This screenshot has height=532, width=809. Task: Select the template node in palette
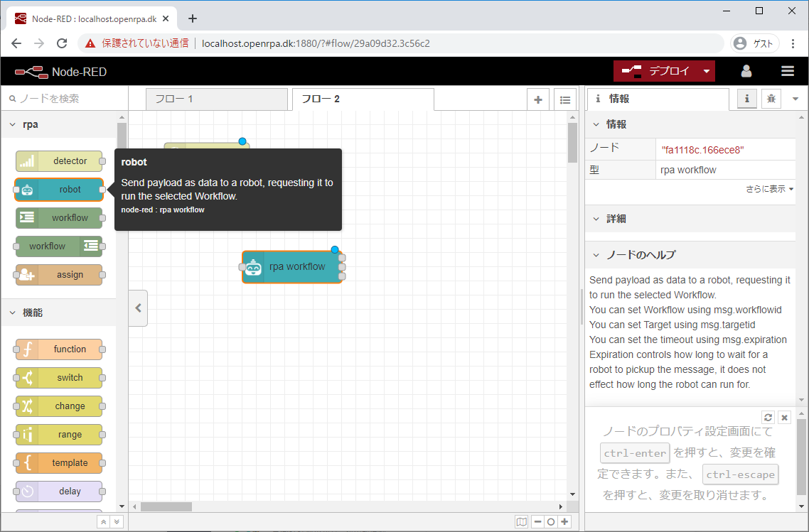pyautogui.click(x=59, y=463)
